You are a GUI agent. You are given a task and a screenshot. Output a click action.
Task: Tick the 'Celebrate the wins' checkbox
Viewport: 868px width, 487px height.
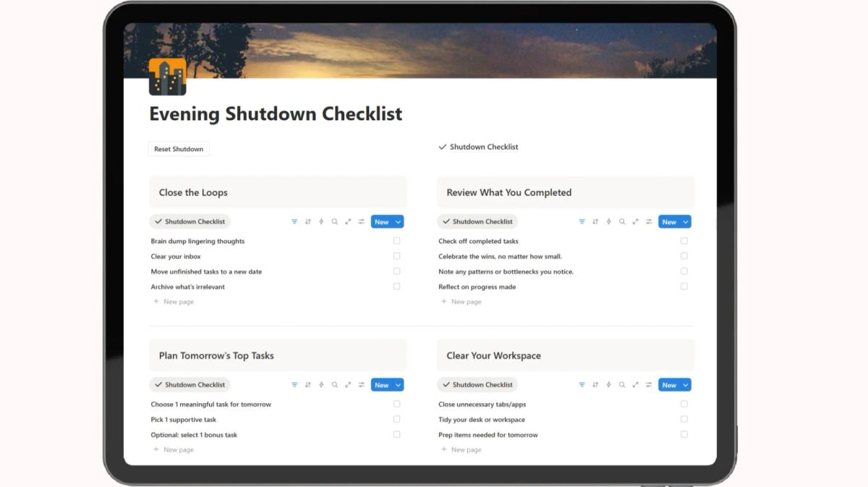point(684,256)
